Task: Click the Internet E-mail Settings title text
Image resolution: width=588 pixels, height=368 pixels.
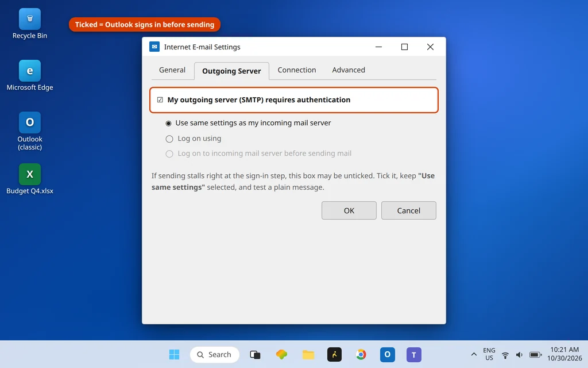Action: (x=202, y=47)
